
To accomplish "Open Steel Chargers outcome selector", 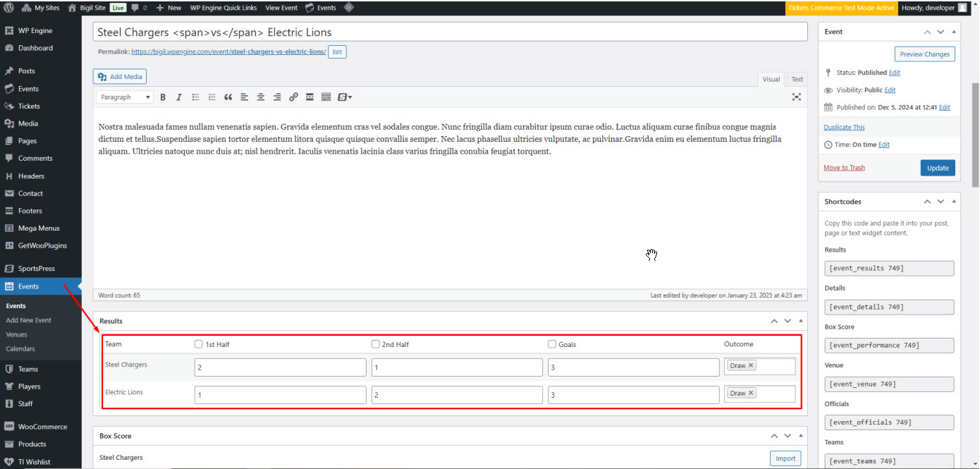I will click(760, 366).
